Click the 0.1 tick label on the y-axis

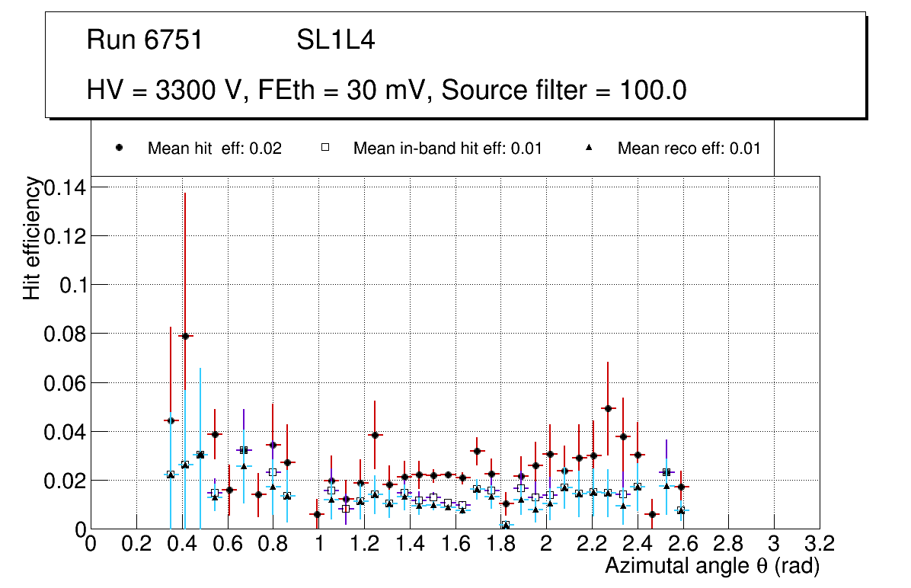pos(74,285)
